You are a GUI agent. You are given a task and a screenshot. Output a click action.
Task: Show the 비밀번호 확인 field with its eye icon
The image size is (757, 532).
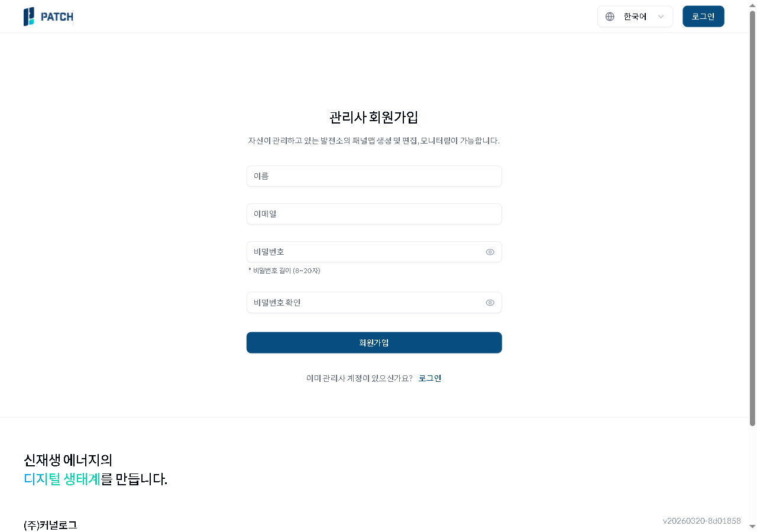490,302
